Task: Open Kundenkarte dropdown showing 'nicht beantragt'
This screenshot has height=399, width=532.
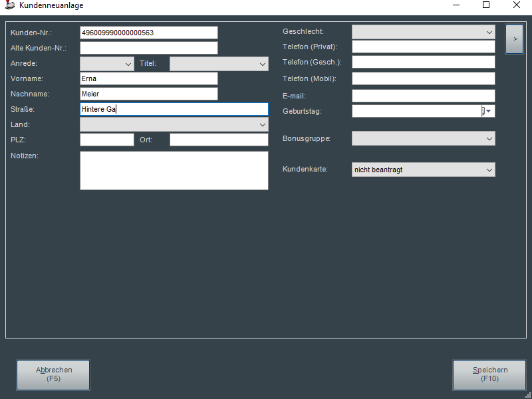Action: click(x=423, y=170)
